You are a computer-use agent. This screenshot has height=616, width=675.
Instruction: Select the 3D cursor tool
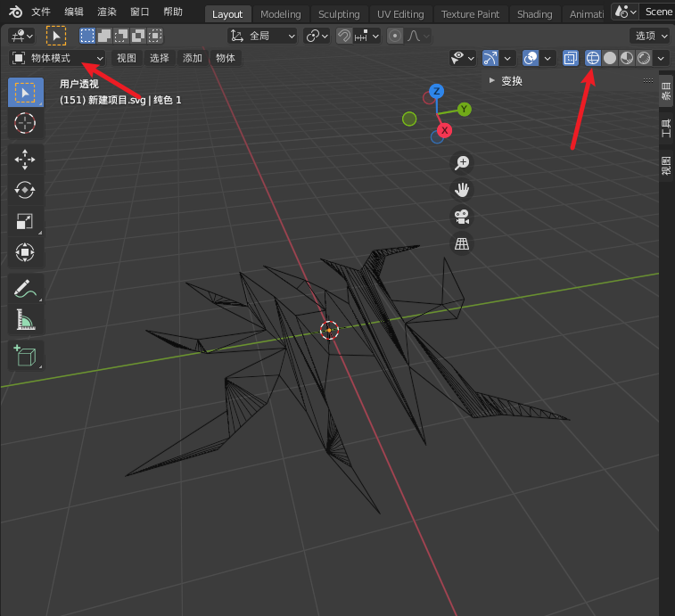click(x=25, y=124)
